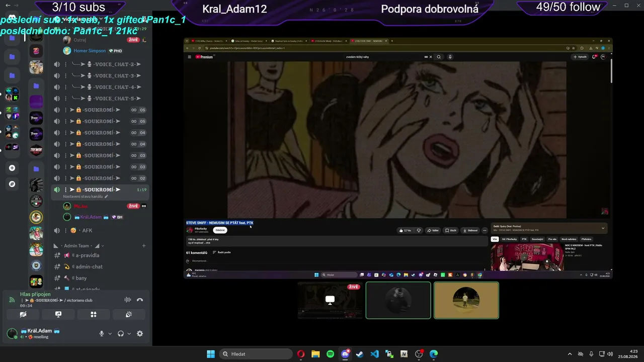Screen dimensions: 644x362
Task: Select the yellow-background participant tile
Action: pyautogui.click(x=466, y=300)
